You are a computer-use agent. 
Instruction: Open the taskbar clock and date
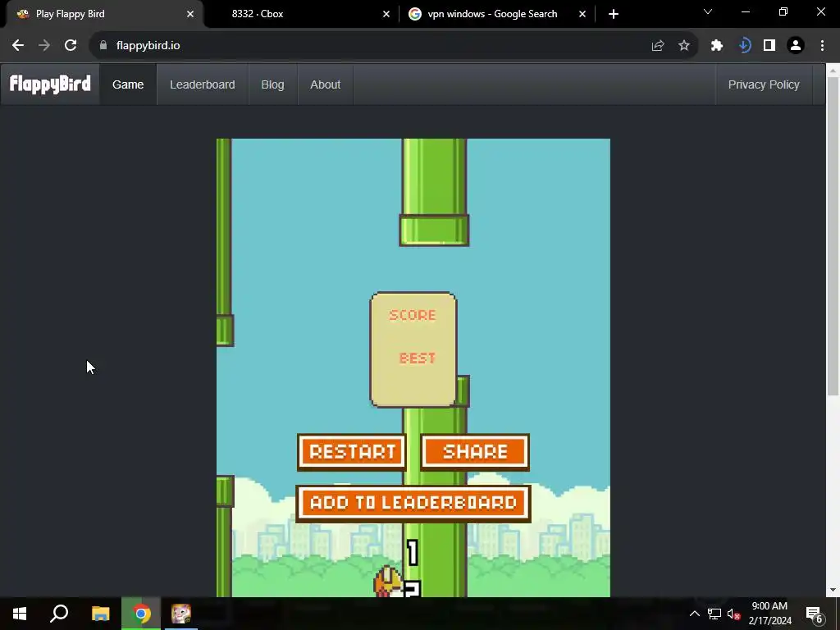click(x=769, y=614)
